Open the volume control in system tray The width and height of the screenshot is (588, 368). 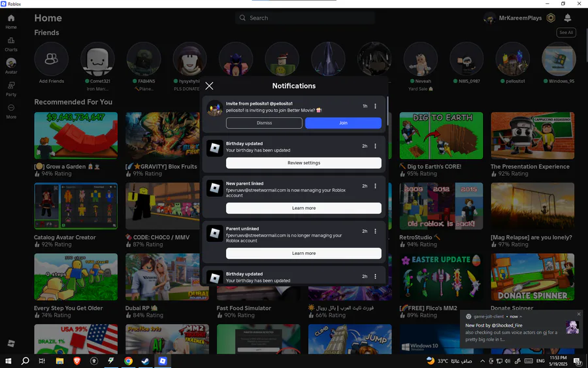click(x=508, y=361)
